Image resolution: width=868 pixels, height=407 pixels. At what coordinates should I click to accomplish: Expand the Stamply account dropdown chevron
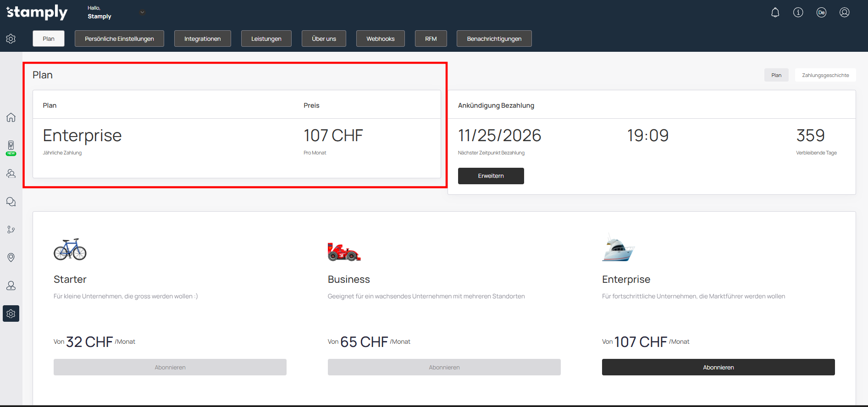pyautogui.click(x=142, y=12)
